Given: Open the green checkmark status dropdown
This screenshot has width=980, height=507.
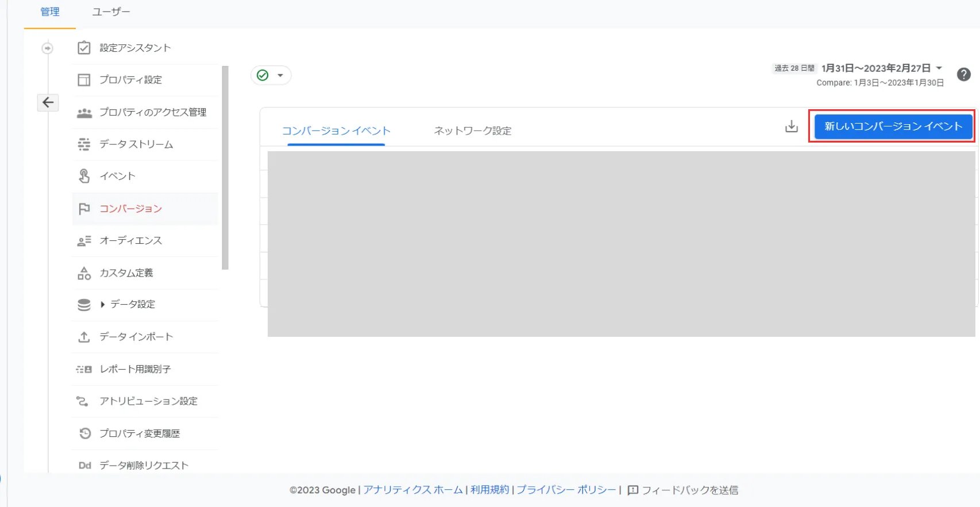Looking at the screenshot, I should click(271, 75).
